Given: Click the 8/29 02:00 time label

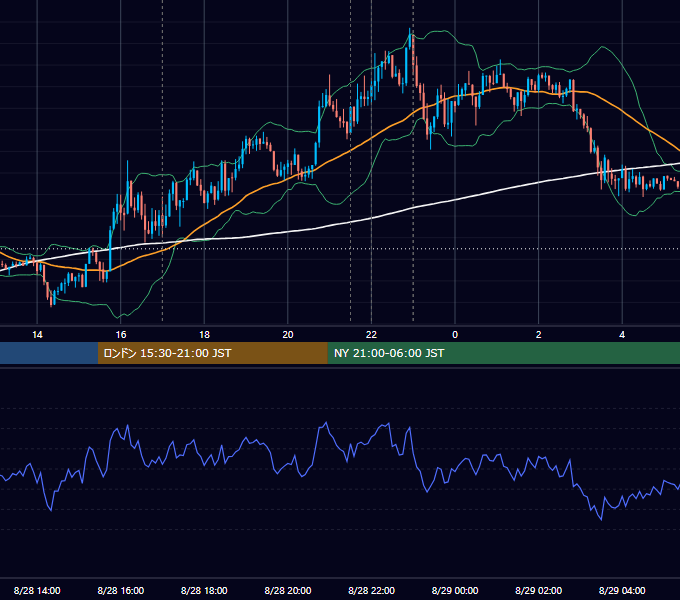Looking at the screenshot, I should 538,590.
